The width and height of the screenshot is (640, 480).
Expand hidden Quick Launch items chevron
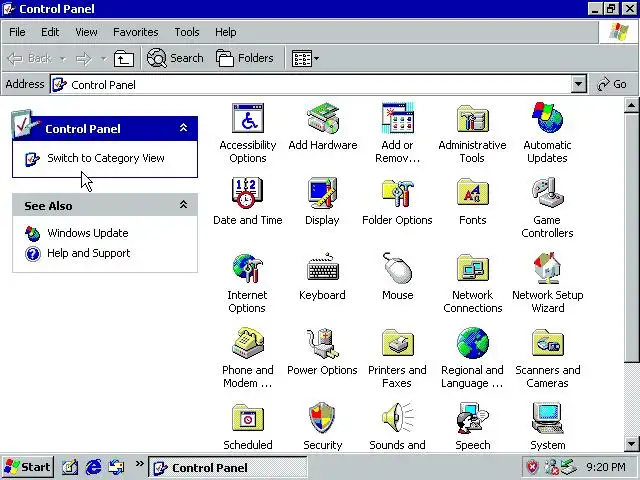140,464
